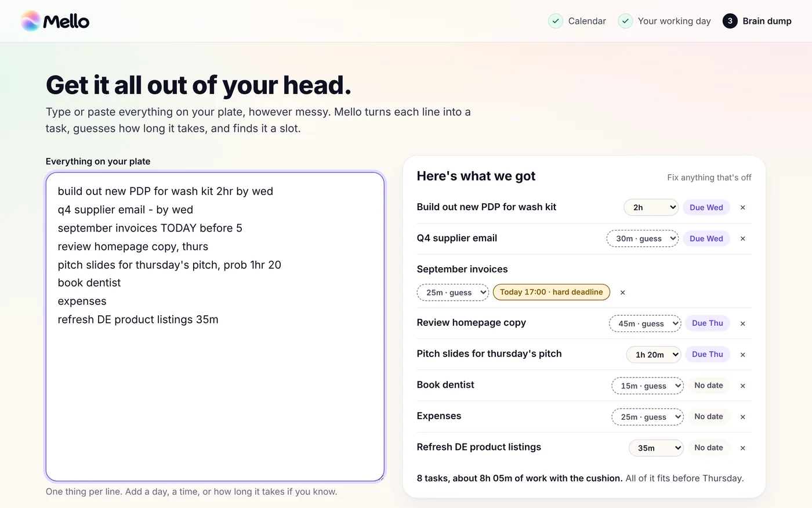Click the Your working day checkmark icon
The height and width of the screenshot is (508, 812).
coord(625,21)
